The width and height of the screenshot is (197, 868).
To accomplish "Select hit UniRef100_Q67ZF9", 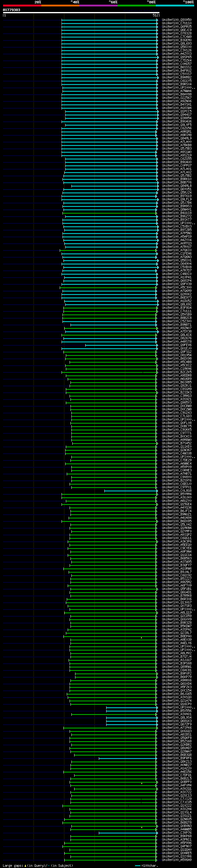I will pos(177,725).
